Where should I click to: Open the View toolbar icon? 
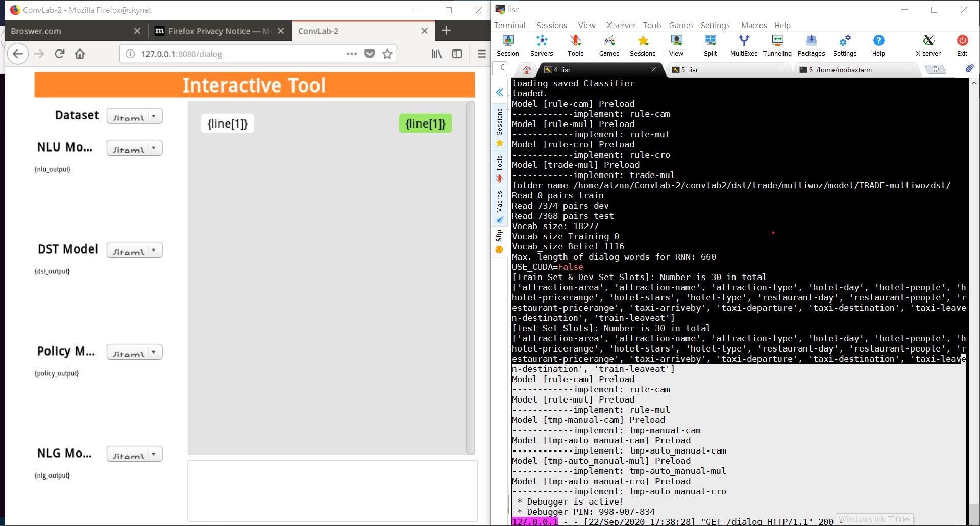(x=676, y=45)
